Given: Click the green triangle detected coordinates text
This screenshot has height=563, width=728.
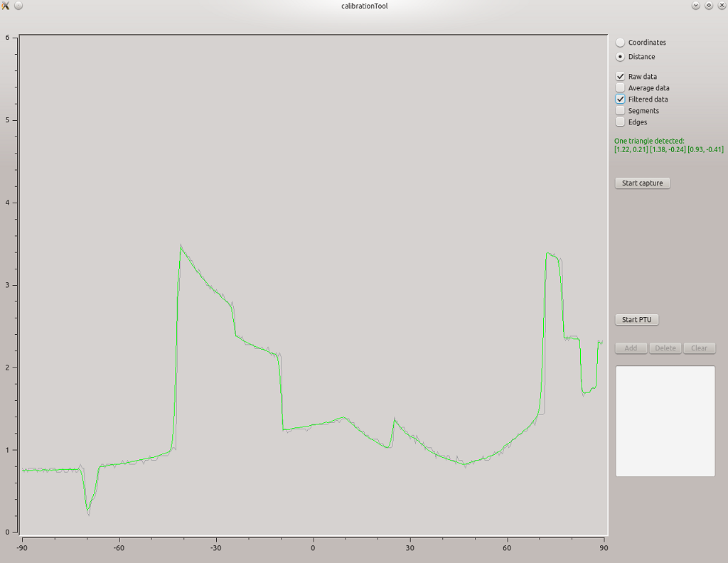Looking at the screenshot, I should coord(668,149).
